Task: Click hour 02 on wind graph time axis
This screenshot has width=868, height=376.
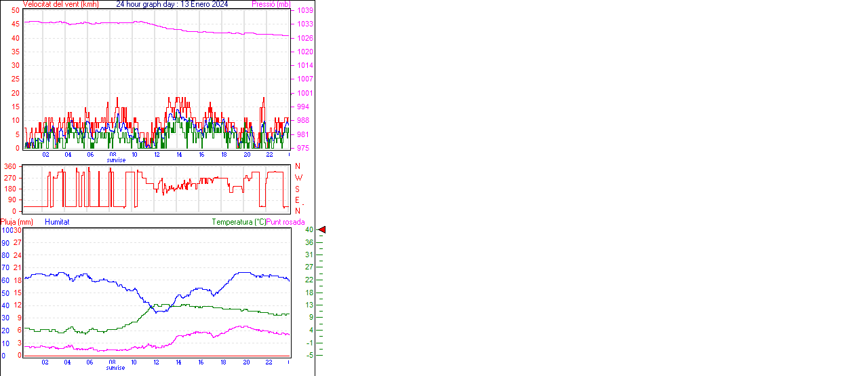Action: (x=45, y=155)
